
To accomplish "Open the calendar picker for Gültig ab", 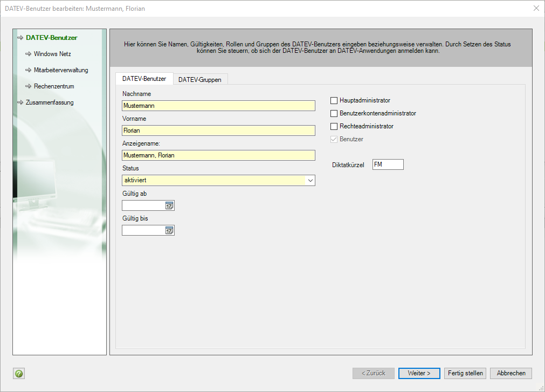I will pos(169,206).
